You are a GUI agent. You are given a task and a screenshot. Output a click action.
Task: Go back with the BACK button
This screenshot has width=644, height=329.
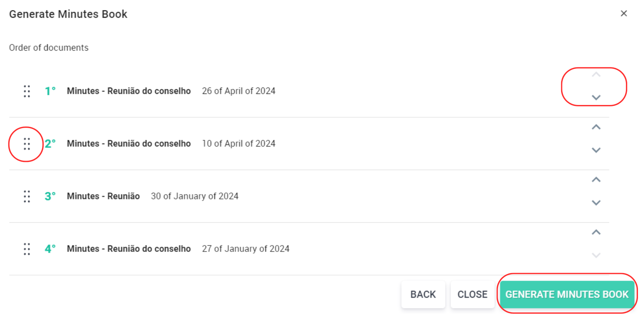[x=423, y=294]
